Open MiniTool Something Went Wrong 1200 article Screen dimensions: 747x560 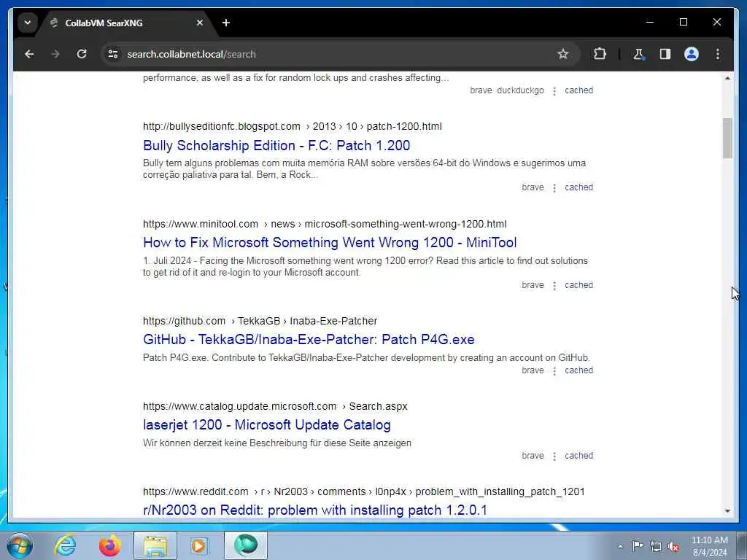tap(330, 242)
